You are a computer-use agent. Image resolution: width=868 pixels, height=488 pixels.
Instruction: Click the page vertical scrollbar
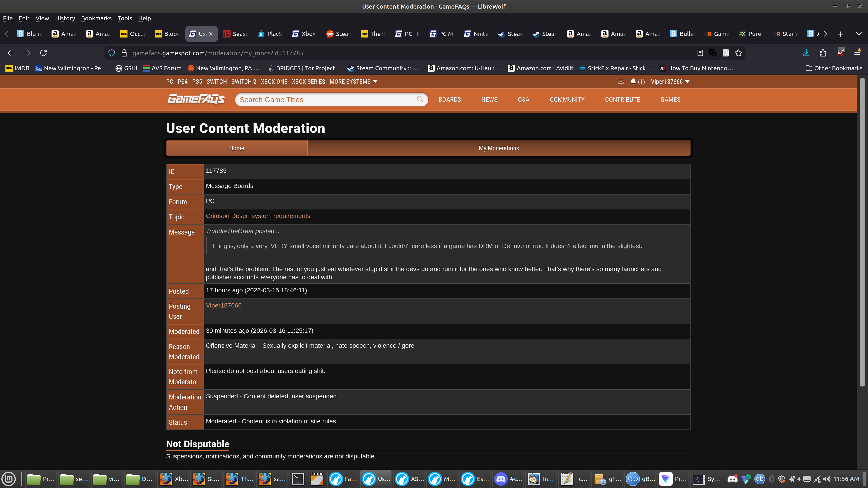point(862,232)
